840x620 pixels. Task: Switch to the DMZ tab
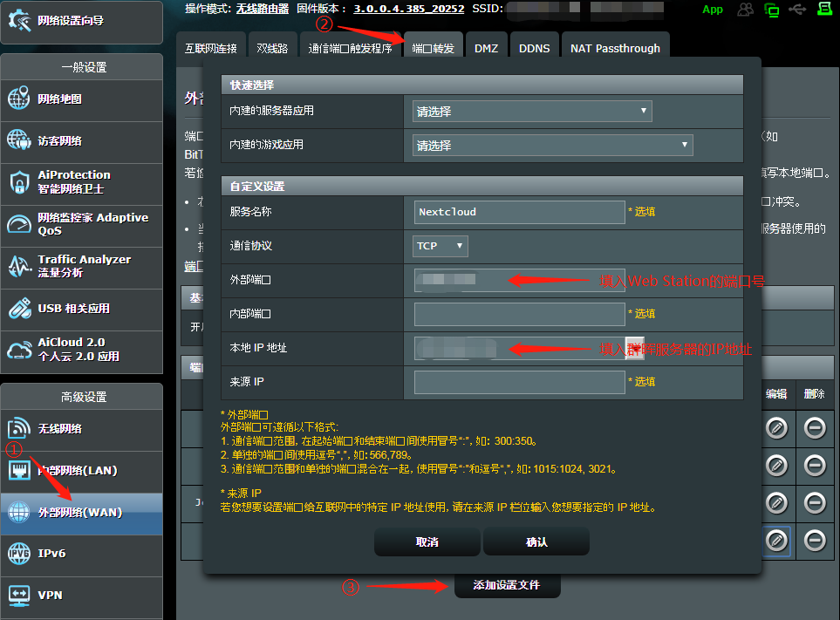486,48
